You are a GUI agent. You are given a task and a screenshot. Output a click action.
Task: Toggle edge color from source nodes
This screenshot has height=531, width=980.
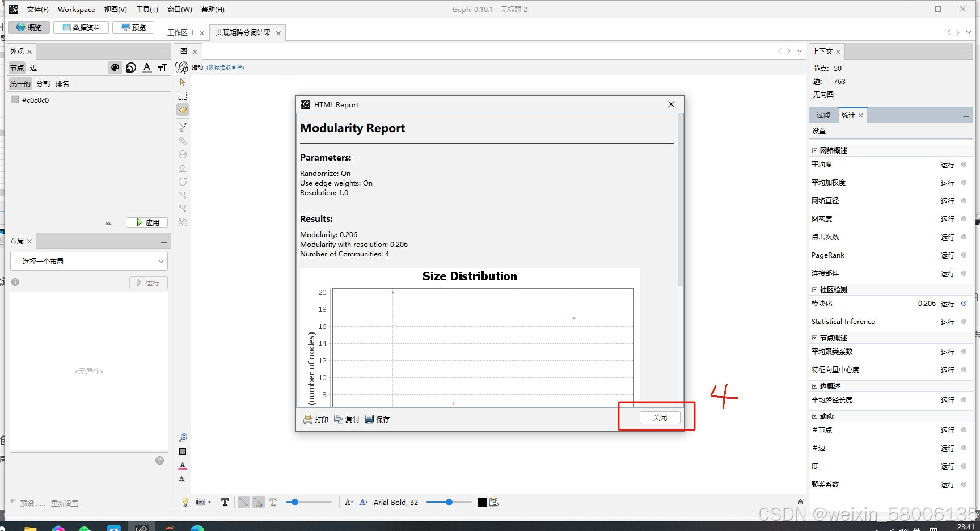258,502
